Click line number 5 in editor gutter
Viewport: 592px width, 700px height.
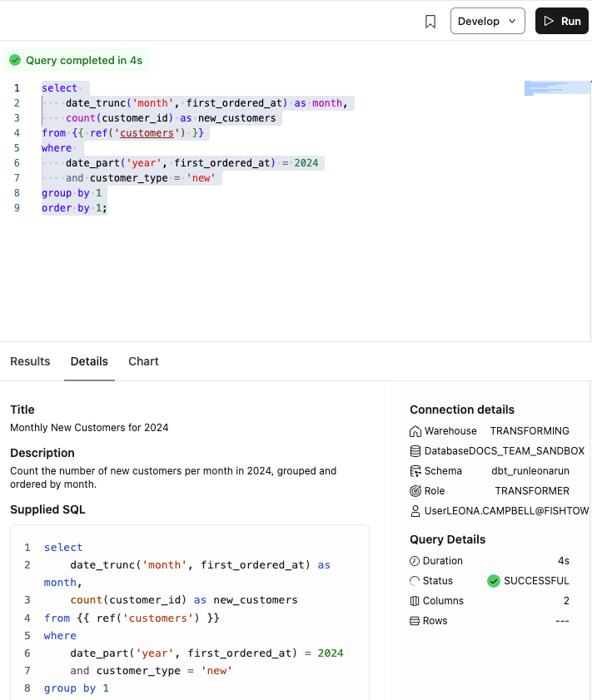[x=17, y=148]
